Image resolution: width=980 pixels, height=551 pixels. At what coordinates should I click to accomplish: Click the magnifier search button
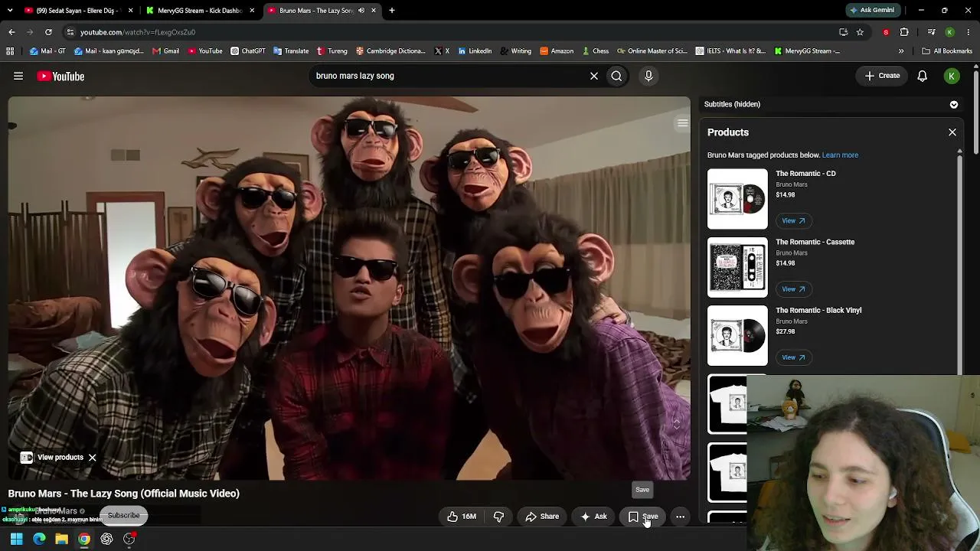(x=616, y=76)
